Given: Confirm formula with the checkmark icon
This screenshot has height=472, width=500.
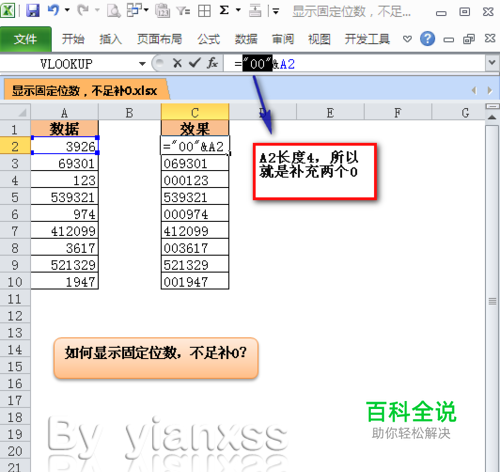Looking at the screenshot, I should click(x=195, y=63).
